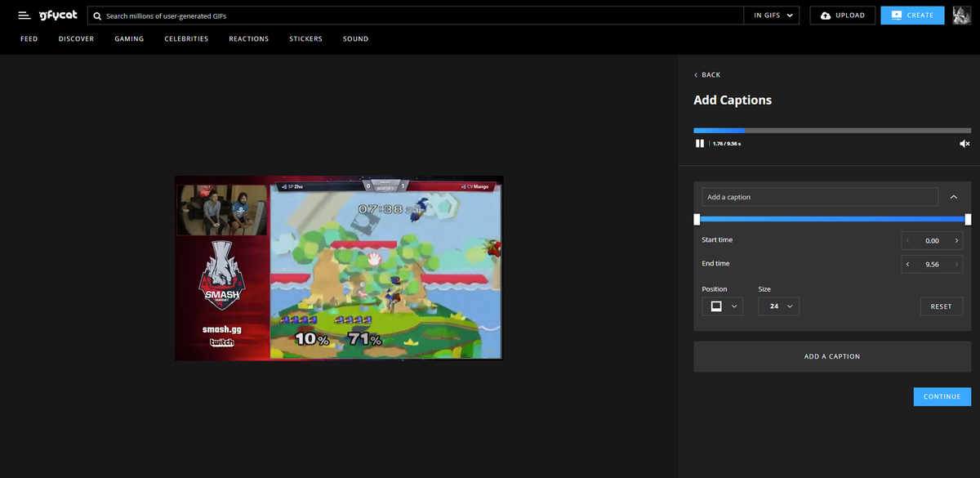This screenshot has height=478, width=980.
Task: Collapse the caption panel chevron
Action: click(954, 197)
